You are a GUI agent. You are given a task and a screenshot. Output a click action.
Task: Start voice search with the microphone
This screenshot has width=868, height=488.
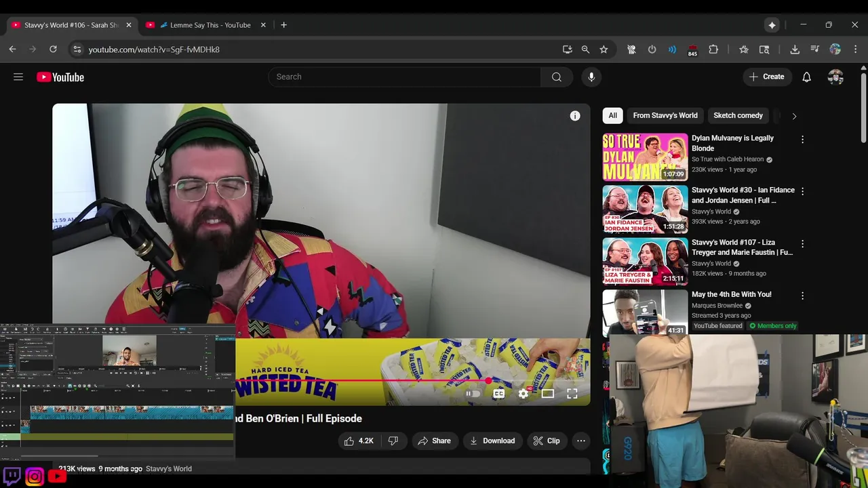point(591,77)
